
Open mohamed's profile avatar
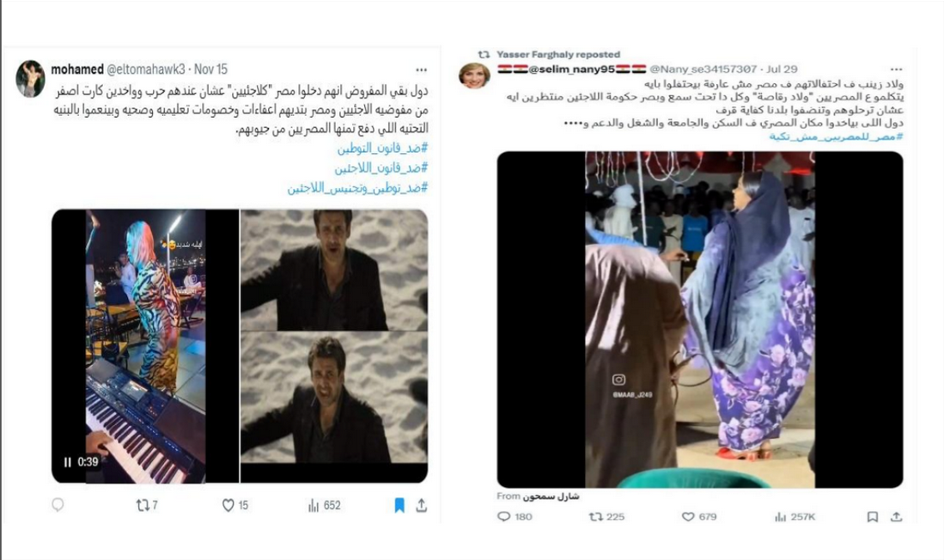click(x=30, y=78)
